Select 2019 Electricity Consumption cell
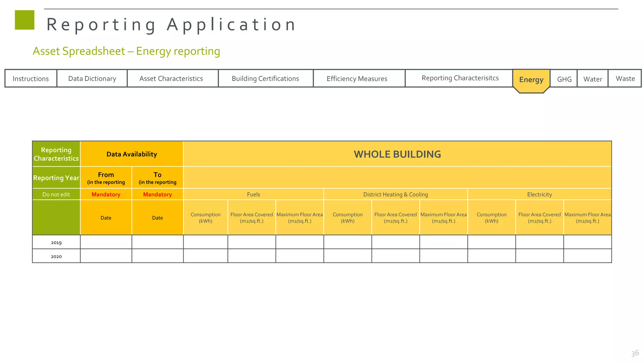 [492, 242]
